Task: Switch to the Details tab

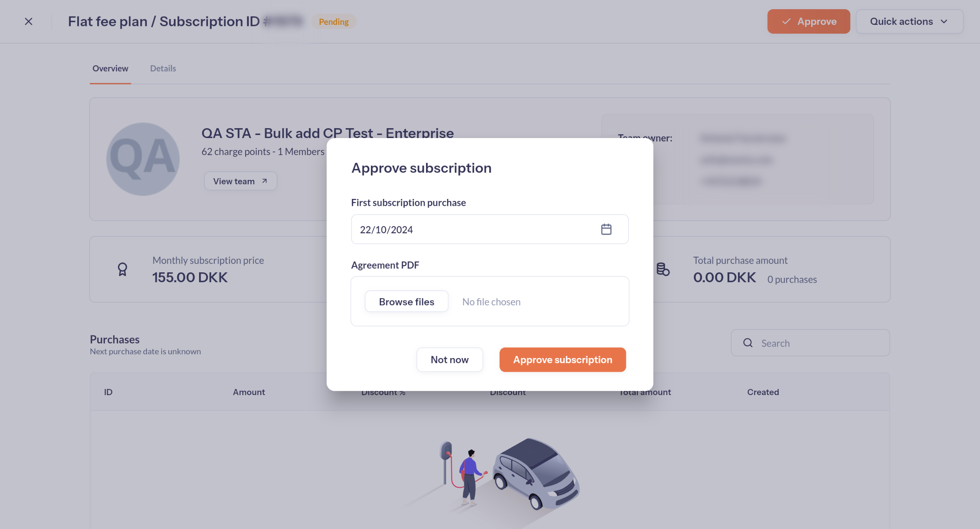Action: (x=163, y=68)
